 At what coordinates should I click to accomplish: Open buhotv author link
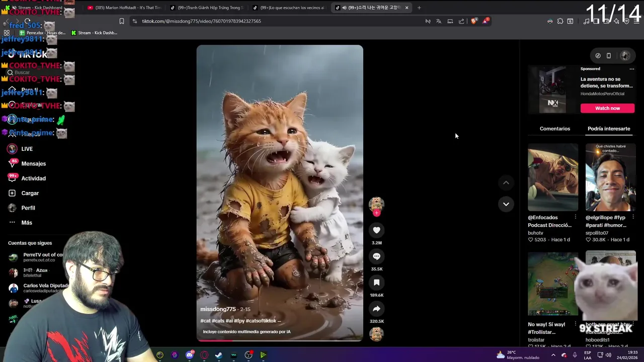coord(535,233)
